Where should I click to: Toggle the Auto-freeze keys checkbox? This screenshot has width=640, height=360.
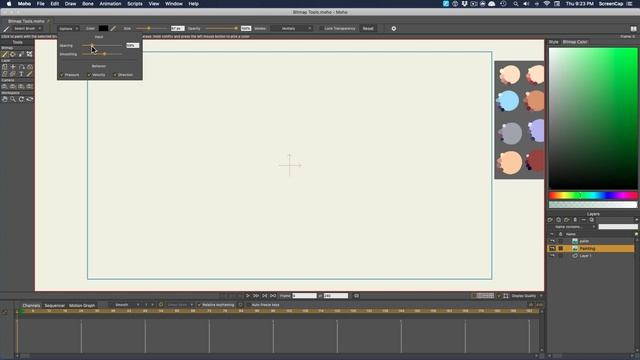click(x=248, y=305)
